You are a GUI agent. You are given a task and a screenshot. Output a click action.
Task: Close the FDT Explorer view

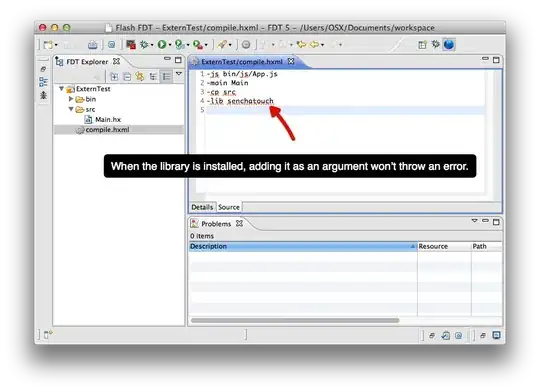point(117,61)
